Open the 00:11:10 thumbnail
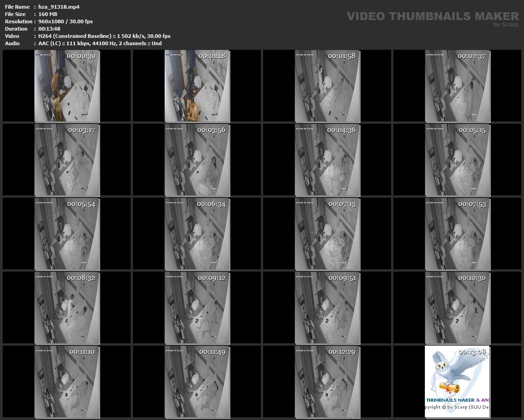524x420 pixels. point(67,382)
